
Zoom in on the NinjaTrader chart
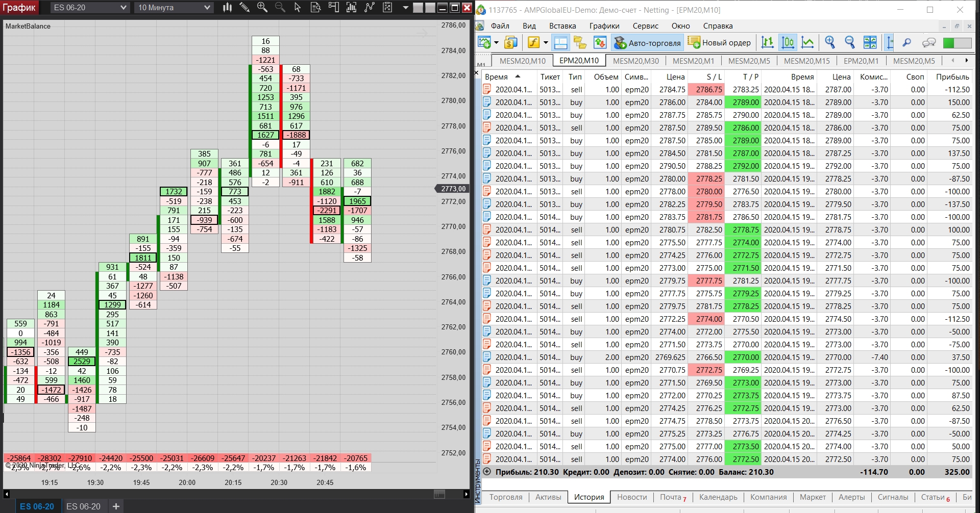point(262,8)
